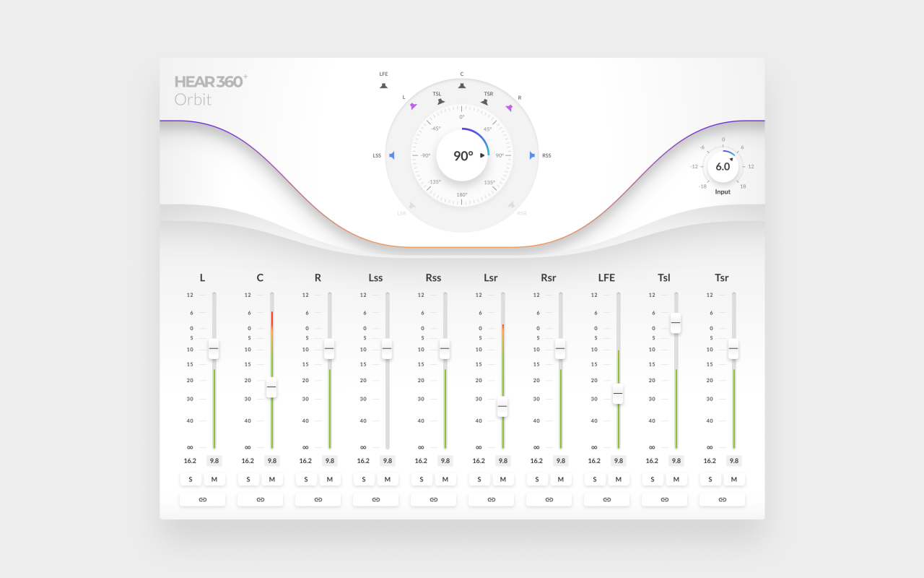Click the purple L speaker icon
924x578 pixels.
414,106
